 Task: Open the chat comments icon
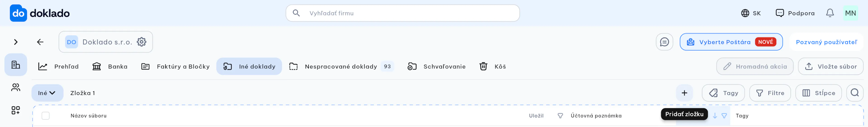[664, 42]
